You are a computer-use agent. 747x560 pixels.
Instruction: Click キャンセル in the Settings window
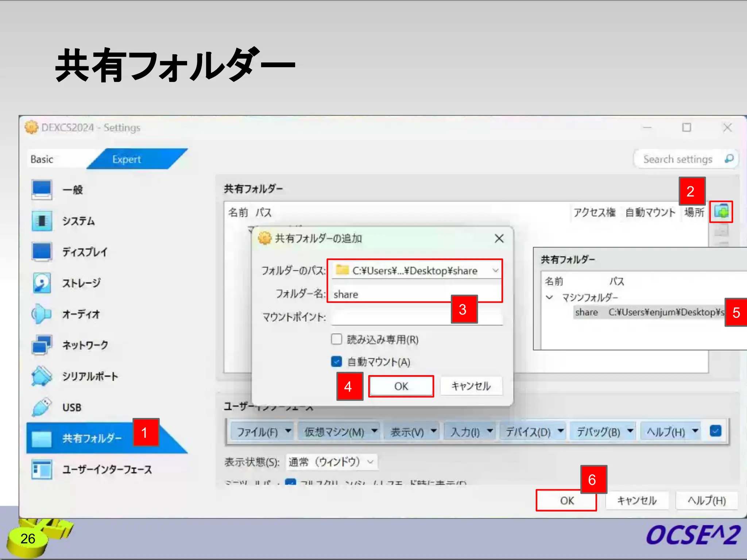click(637, 501)
